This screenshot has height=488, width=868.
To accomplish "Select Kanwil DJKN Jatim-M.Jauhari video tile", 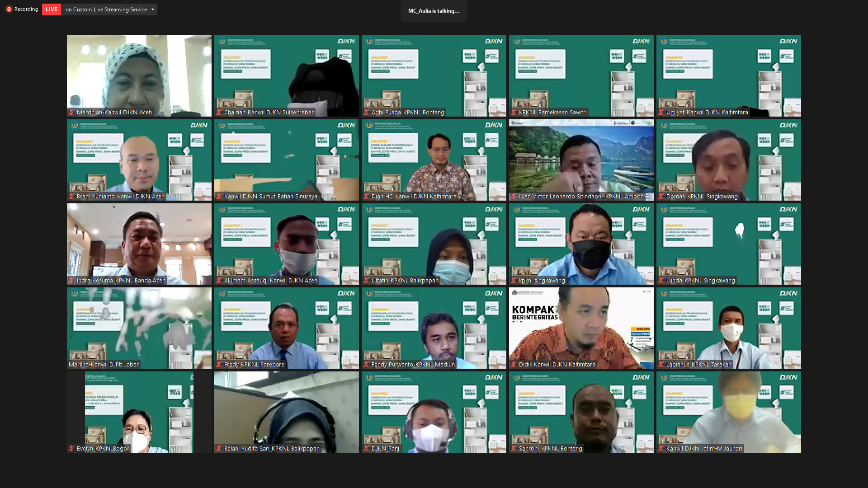I will coord(728,412).
